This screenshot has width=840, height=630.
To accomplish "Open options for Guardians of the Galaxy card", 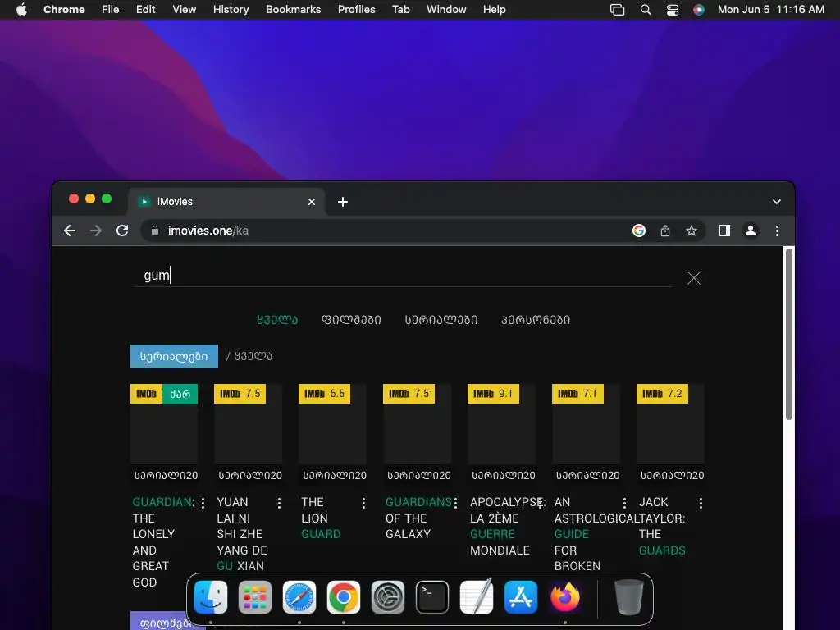I will click(455, 503).
